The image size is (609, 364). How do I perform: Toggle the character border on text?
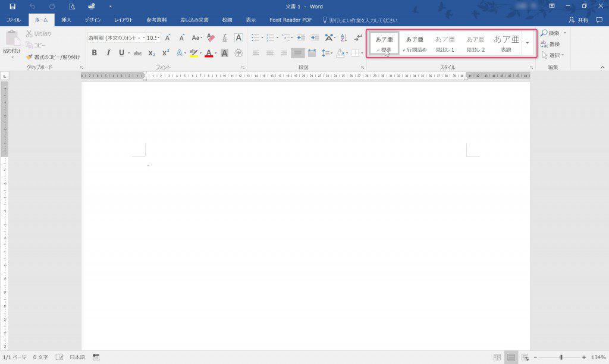238,37
